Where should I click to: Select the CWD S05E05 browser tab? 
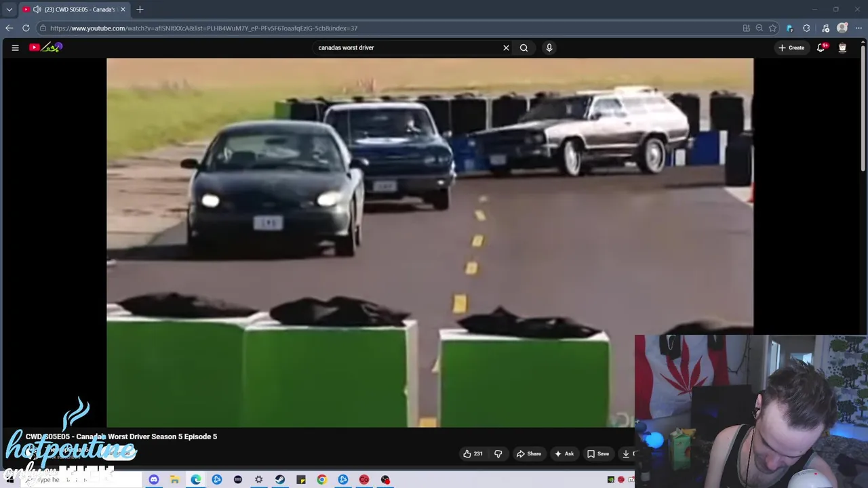[x=75, y=9]
